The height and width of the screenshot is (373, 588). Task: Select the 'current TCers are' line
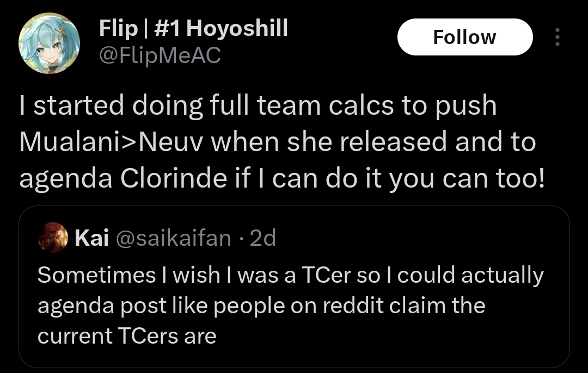pos(127,336)
